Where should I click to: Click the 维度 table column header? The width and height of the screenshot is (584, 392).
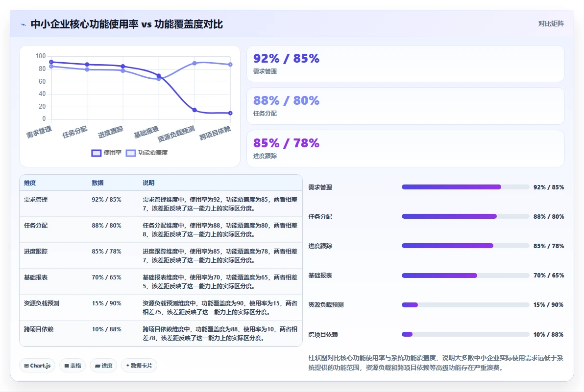click(30, 183)
